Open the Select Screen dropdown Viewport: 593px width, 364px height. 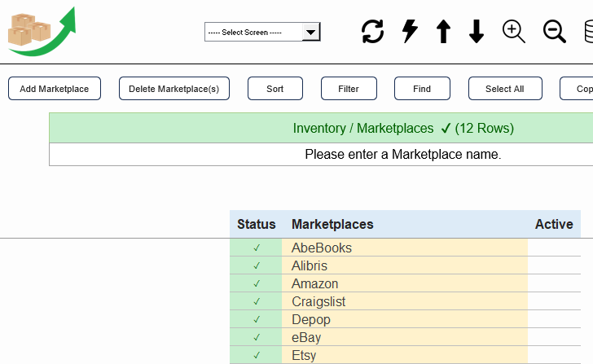262,32
